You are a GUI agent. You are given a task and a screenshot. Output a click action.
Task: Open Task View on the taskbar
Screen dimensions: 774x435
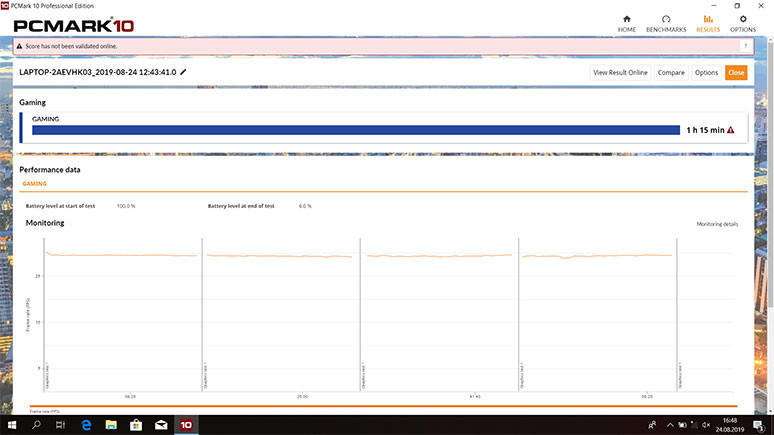[x=60, y=425]
